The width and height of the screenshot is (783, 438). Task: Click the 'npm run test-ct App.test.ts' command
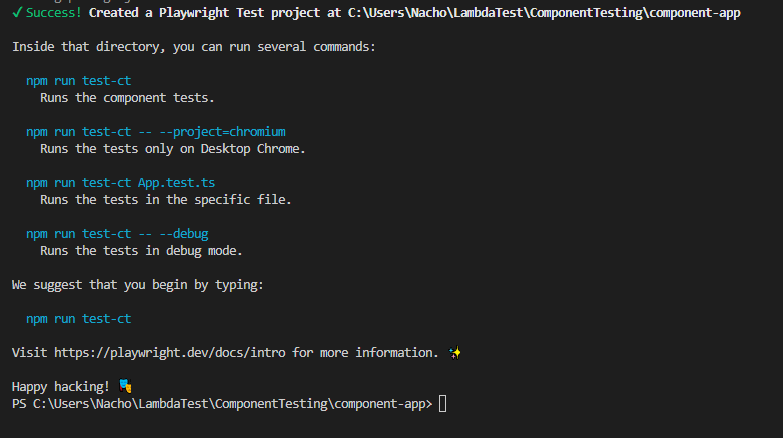tap(121, 183)
